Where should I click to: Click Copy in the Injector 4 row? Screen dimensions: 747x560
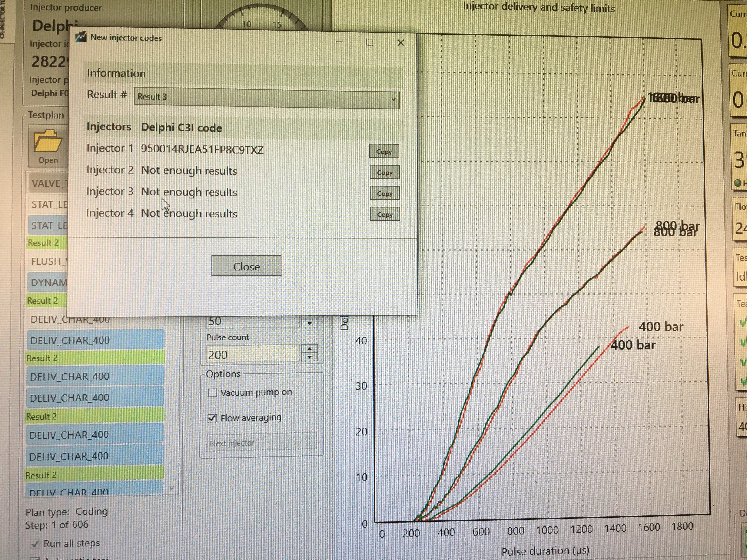(x=385, y=214)
